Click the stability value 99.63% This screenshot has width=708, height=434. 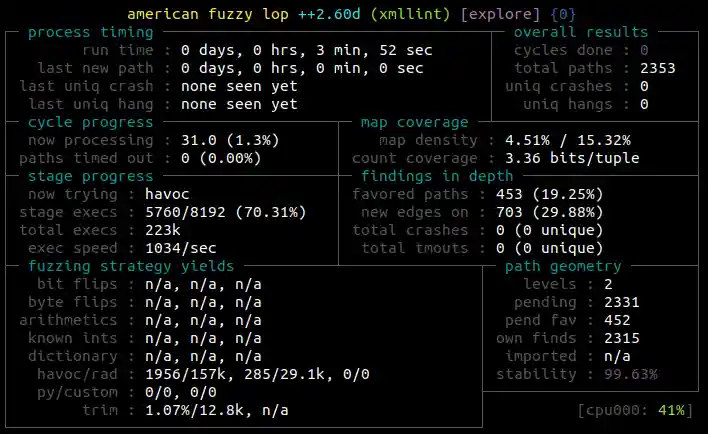pyautogui.click(x=631, y=374)
